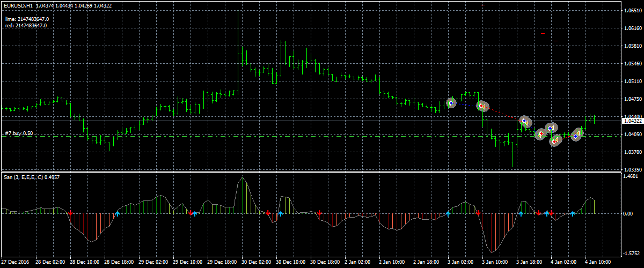Click the upper red dash mark above 1.06160

[x=543, y=33]
